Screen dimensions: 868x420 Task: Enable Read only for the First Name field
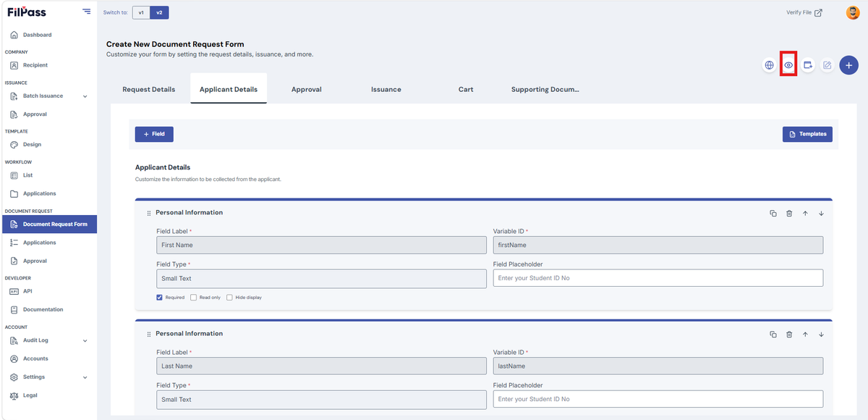(x=193, y=297)
